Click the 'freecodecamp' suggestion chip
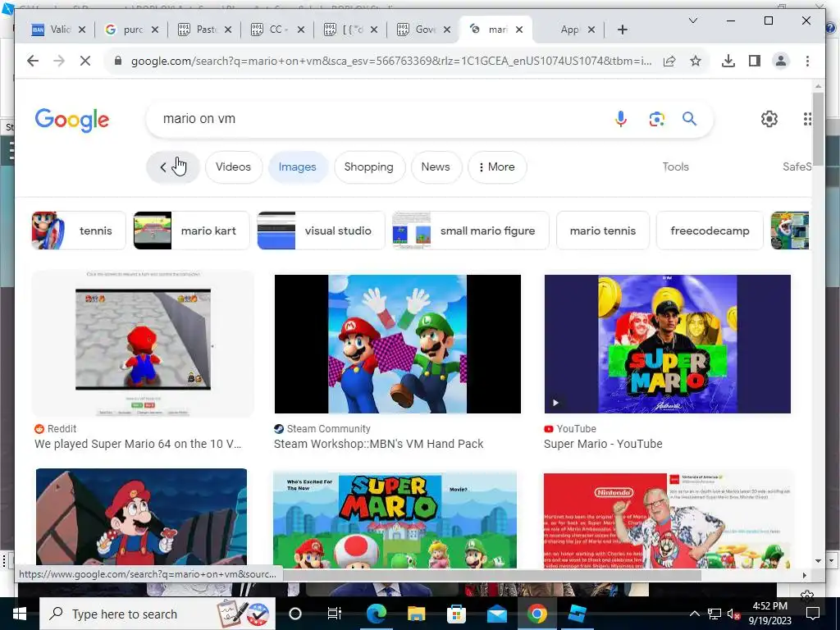This screenshot has width=840, height=630. coord(710,231)
